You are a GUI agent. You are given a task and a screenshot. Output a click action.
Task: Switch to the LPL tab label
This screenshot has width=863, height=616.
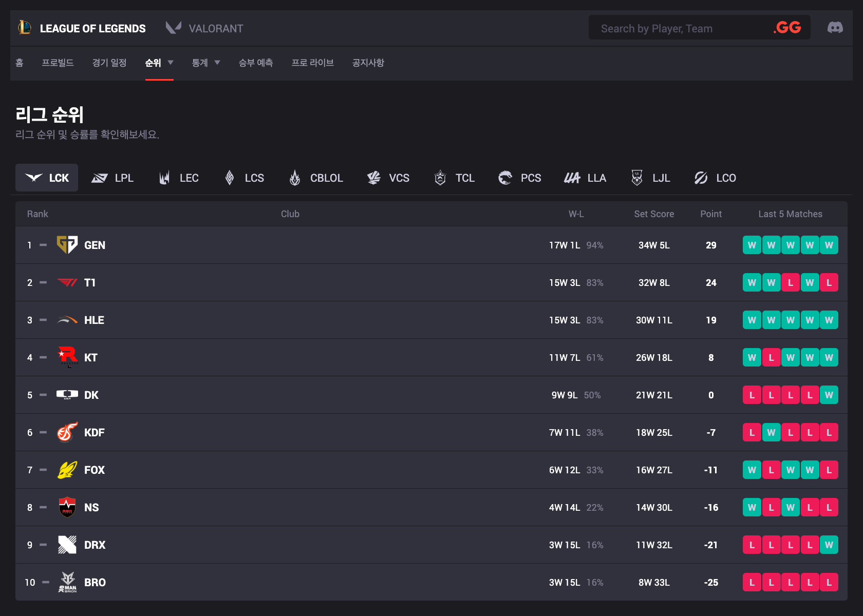tap(124, 178)
